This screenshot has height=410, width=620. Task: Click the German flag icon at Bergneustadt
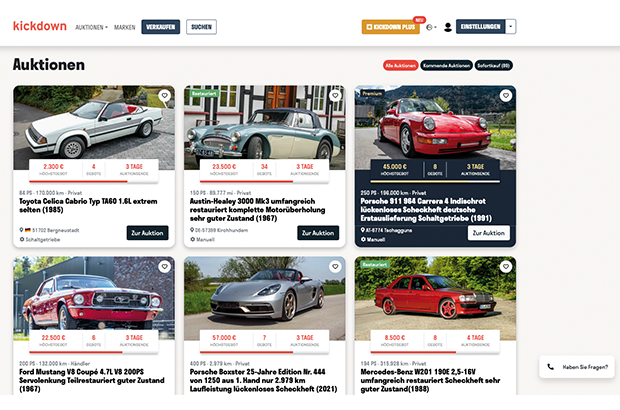(28, 230)
